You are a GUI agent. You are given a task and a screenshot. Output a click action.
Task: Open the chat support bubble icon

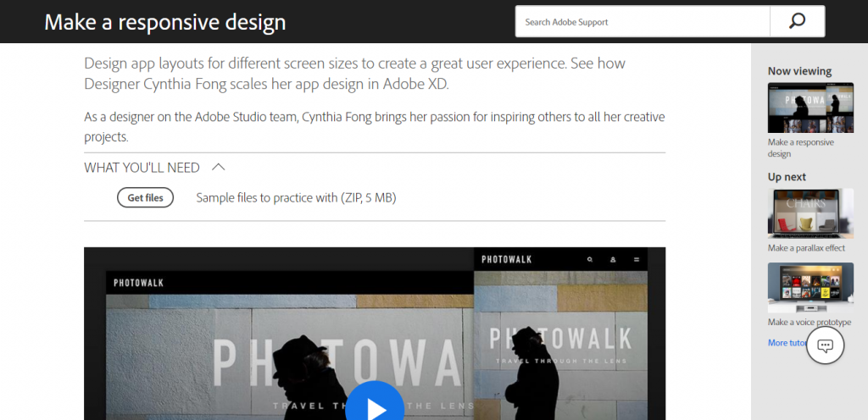point(825,345)
